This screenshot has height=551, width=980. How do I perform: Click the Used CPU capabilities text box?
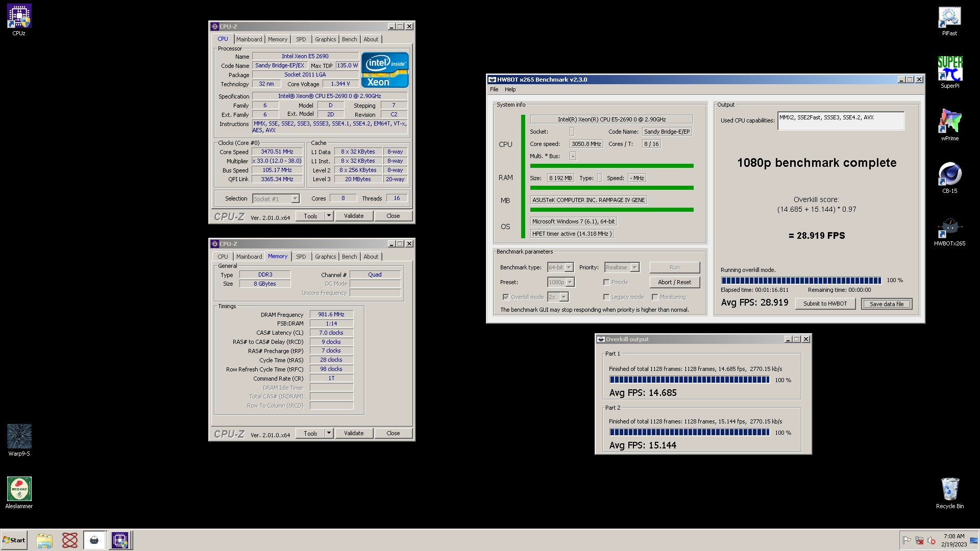coord(841,121)
